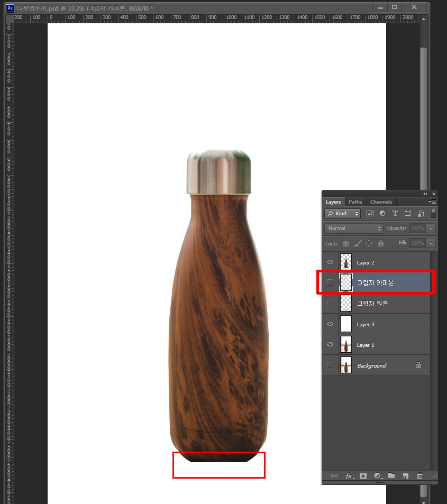Filter layers by type layer icon
Screen dimensions: 447x504
[x=395, y=214]
